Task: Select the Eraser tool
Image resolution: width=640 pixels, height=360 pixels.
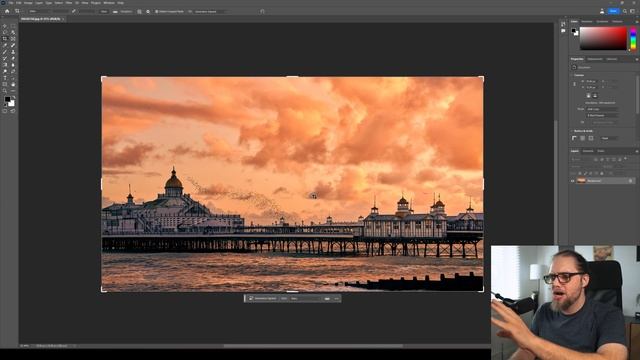Action: [13, 58]
